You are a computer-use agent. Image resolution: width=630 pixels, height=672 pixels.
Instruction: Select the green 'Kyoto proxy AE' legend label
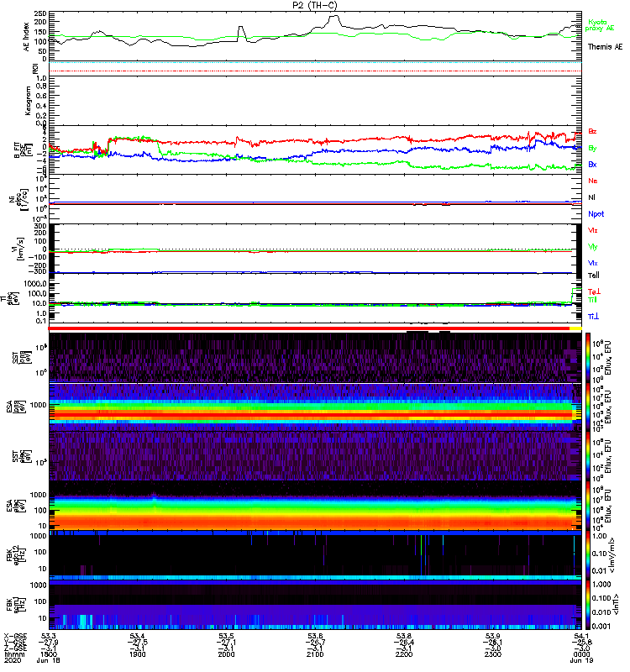click(600, 25)
